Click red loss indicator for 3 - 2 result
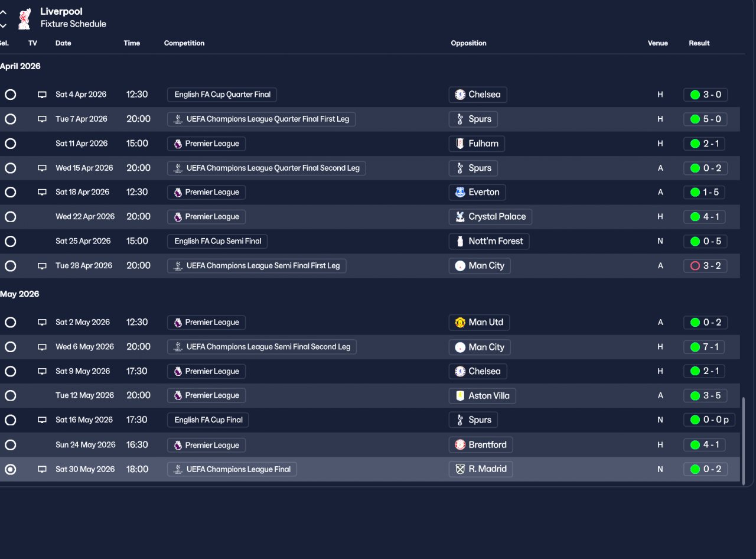The image size is (756, 559). (695, 266)
